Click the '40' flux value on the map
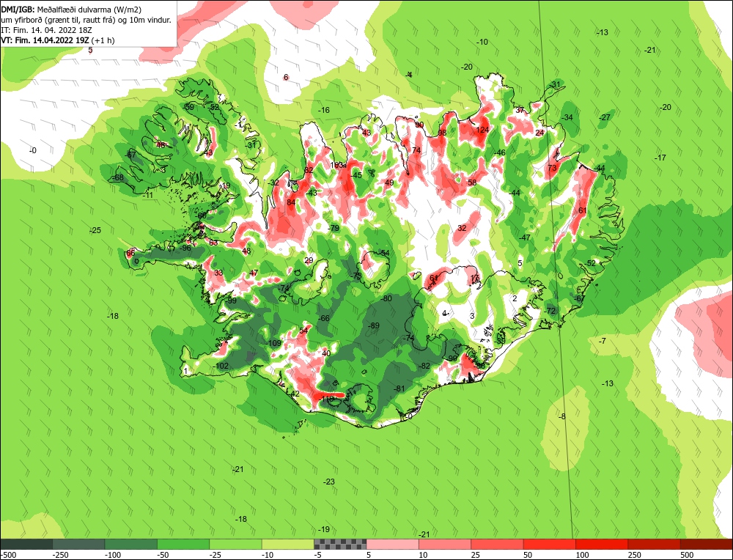733x560 pixels. [326, 353]
